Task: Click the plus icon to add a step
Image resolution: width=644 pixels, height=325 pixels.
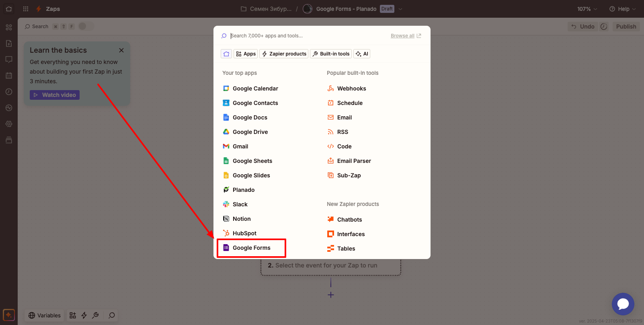Action: tap(331, 295)
